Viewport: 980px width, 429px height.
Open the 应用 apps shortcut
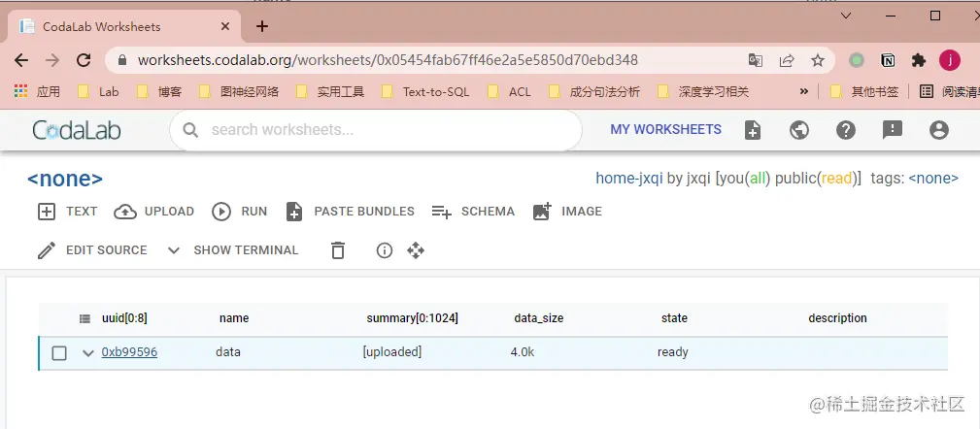coord(37,92)
